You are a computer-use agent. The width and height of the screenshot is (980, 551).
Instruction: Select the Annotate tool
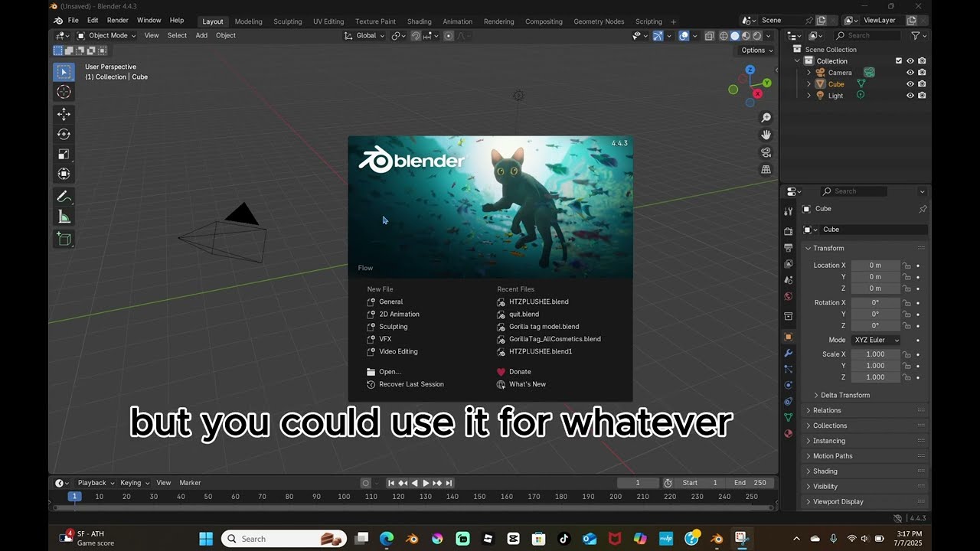[x=64, y=197]
